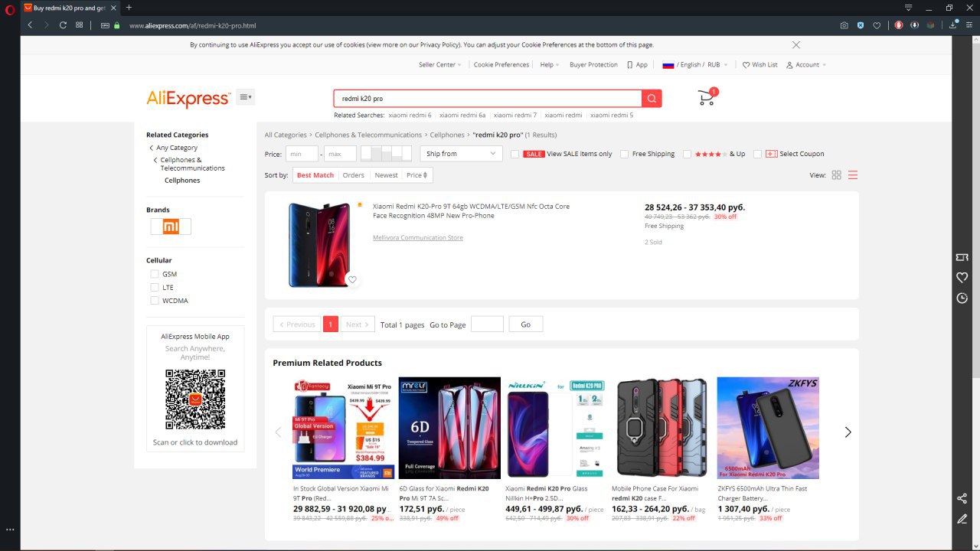Select the Xiaomi MI brand filter
The height and width of the screenshot is (551, 980).
pyautogui.click(x=171, y=227)
